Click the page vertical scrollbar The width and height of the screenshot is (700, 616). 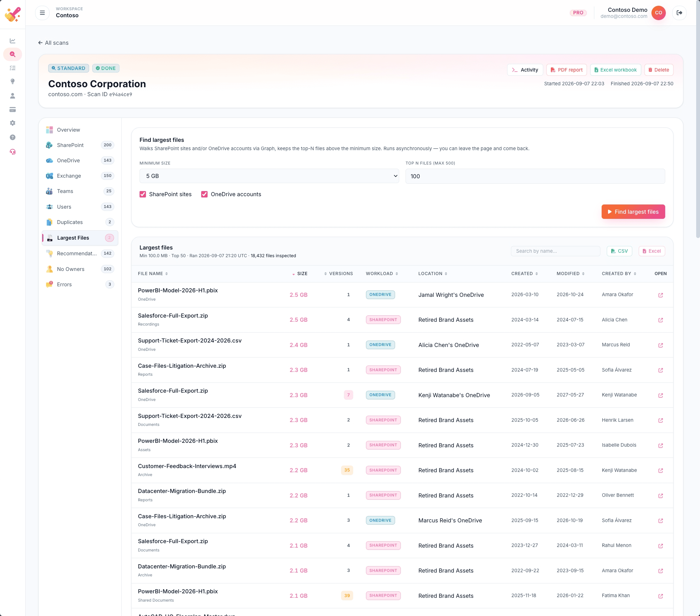click(697, 120)
